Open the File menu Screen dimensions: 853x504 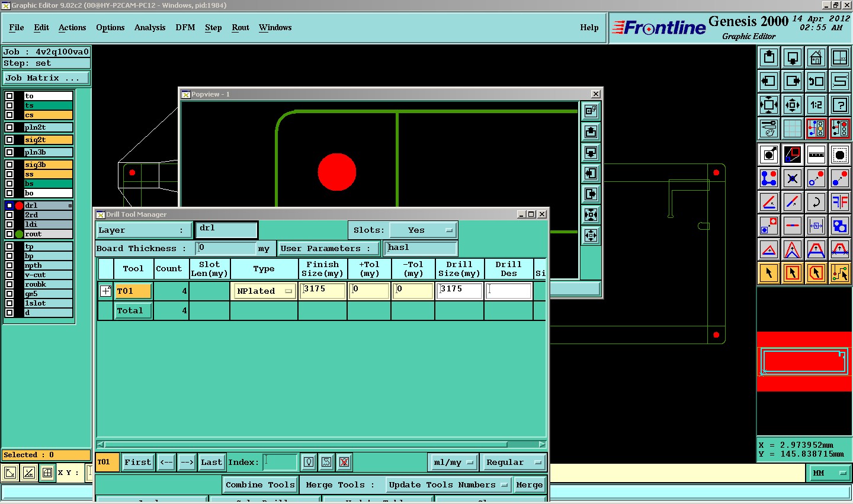pyautogui.click(x=17, y=27)
